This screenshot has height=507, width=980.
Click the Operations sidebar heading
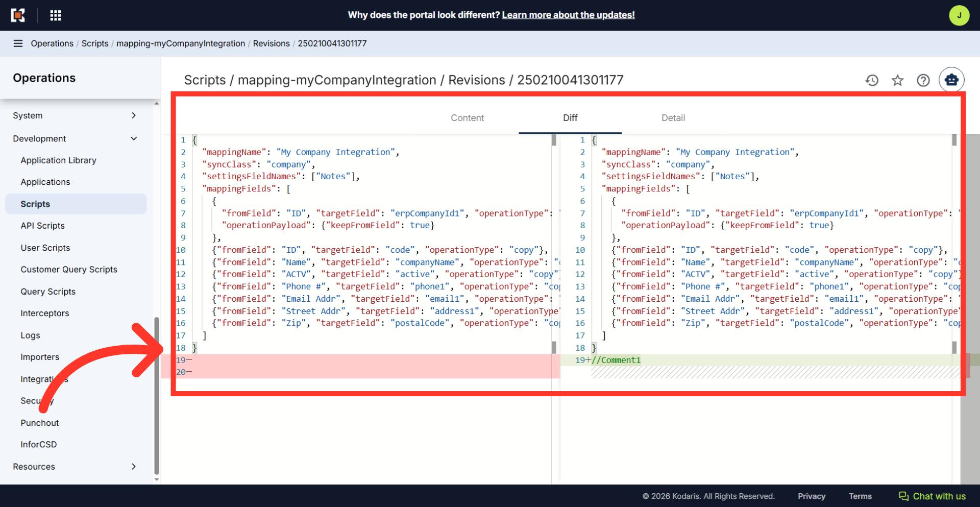pyautogui.click(x=44, y=78)
